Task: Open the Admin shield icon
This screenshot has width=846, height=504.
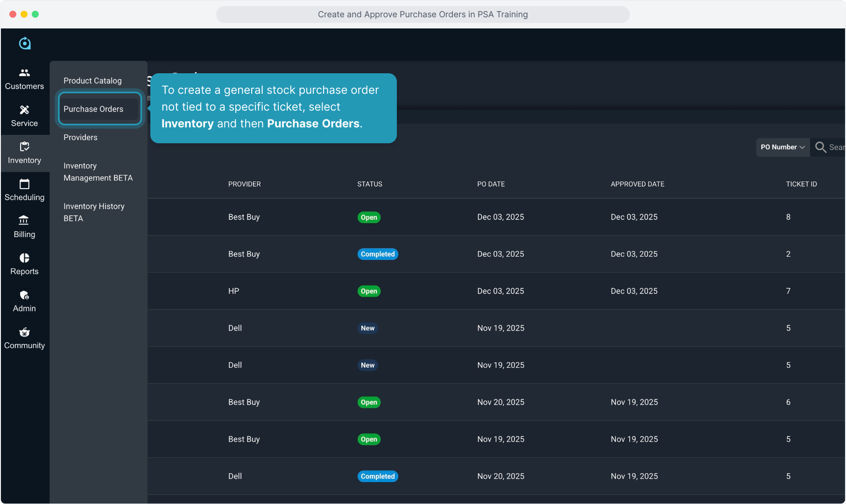Action: tap(24, 295)
